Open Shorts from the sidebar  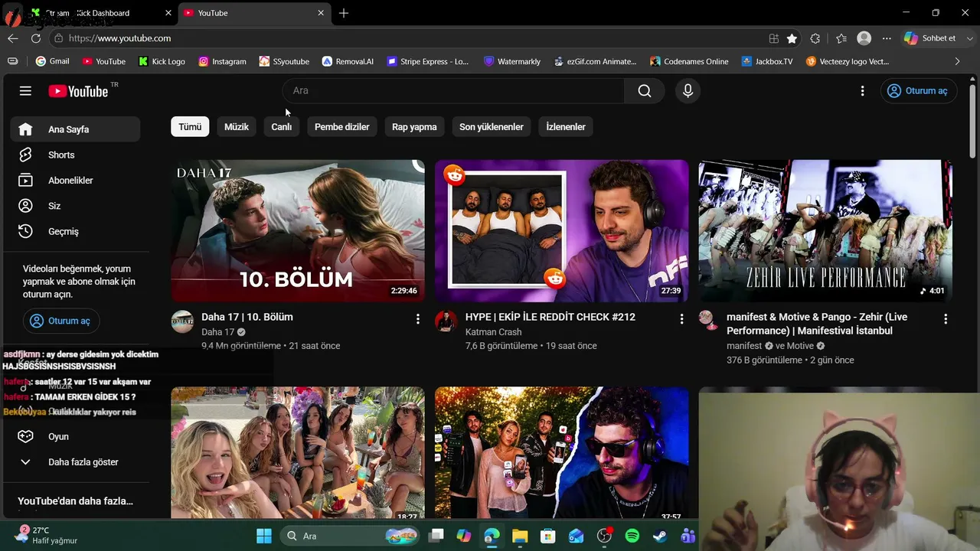pos(75,155)
